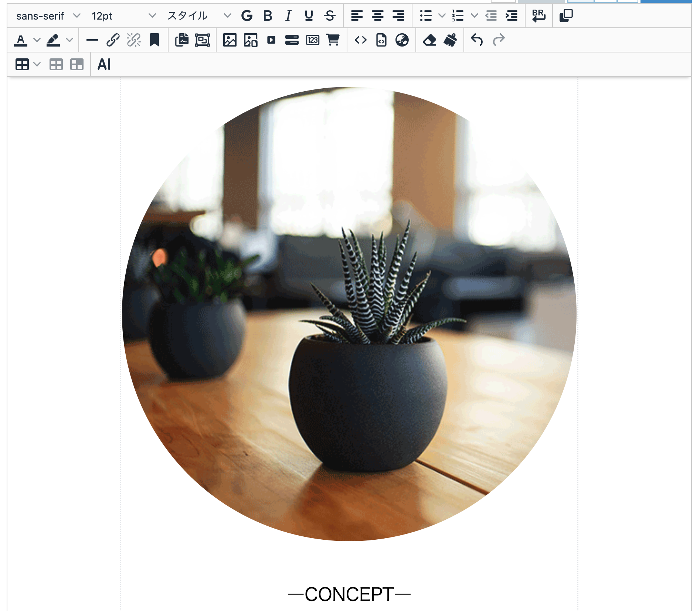The image size is (700, 611).
Task: Insert a bulleted list
Action: pyautogui.click(x=426, y=16)
